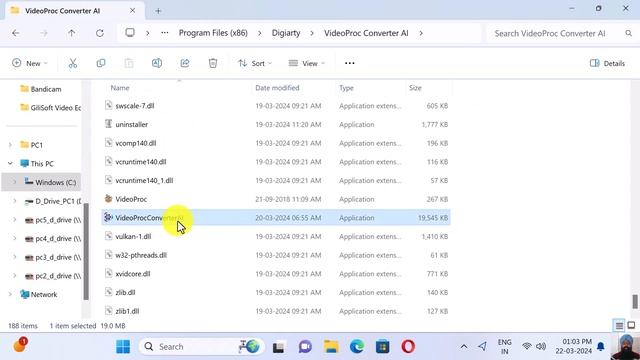The width and height of the screenshot is (640, 360).
Task: Click the Task View icon in taskbar
Action: click(x=279, y=347)
